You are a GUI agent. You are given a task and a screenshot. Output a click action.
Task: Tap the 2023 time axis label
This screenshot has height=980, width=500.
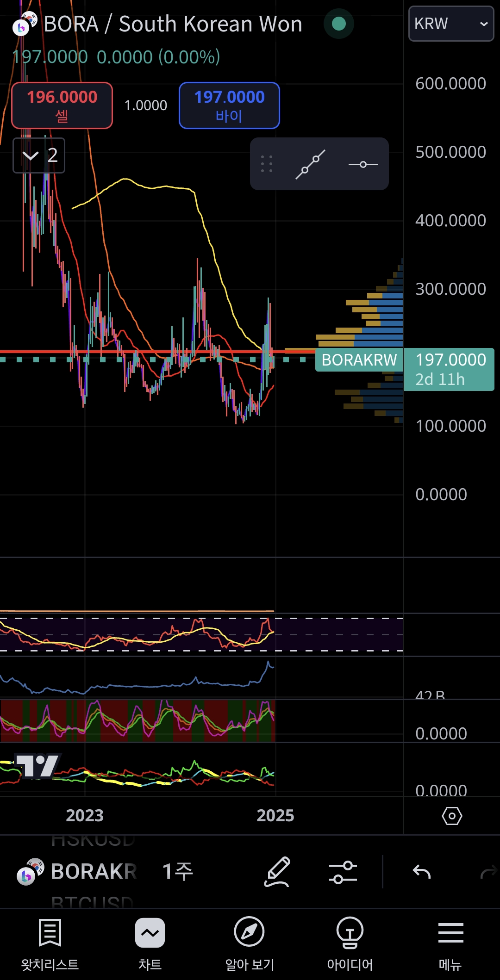coord(85,815)
